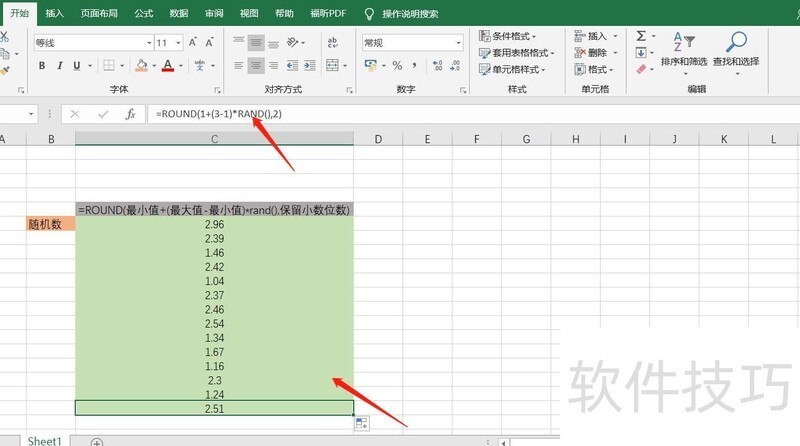Click the Clear eraser icon
The image size is (800, 446).
click(x=641, y=69)
